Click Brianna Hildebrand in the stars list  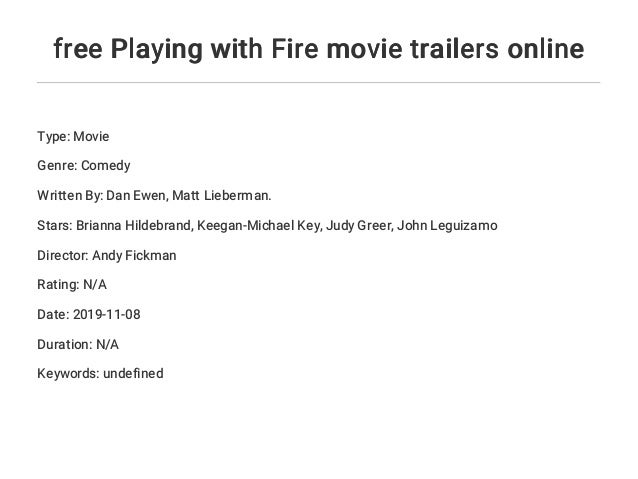[133, 225]
